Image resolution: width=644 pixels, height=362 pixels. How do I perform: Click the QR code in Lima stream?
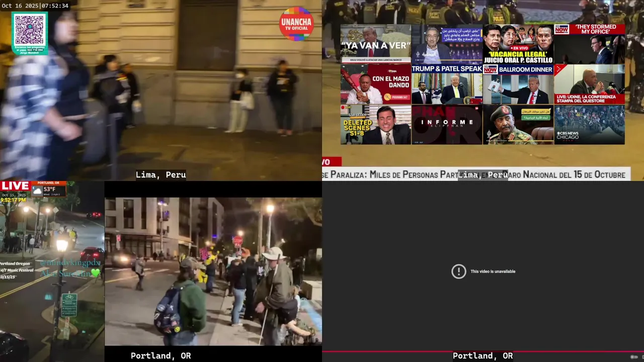29,30
